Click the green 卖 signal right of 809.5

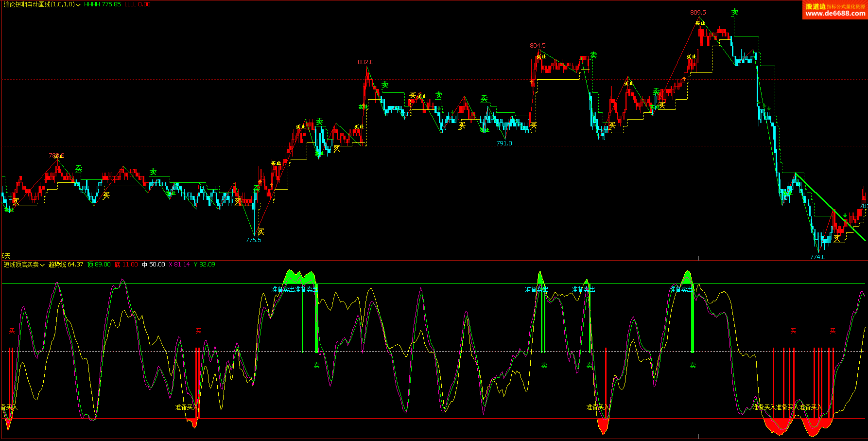point(735,12)
